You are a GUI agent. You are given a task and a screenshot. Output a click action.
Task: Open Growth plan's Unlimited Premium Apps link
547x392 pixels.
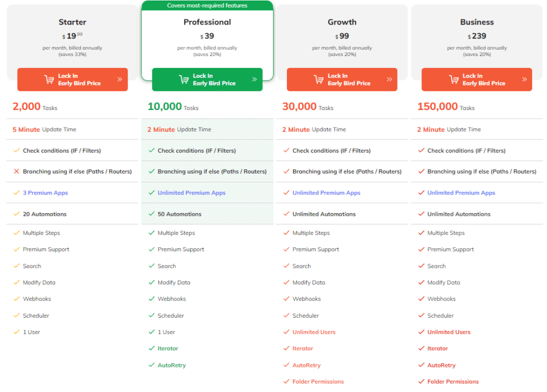pyautogui.click(x=326, y=193)
